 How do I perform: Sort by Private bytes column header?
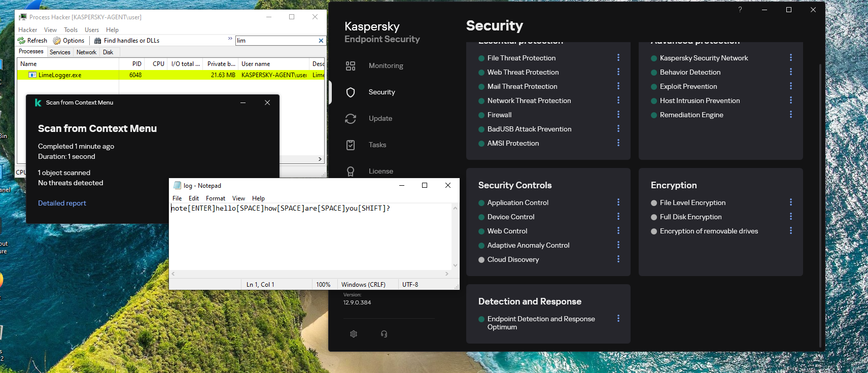pos(221,64)
